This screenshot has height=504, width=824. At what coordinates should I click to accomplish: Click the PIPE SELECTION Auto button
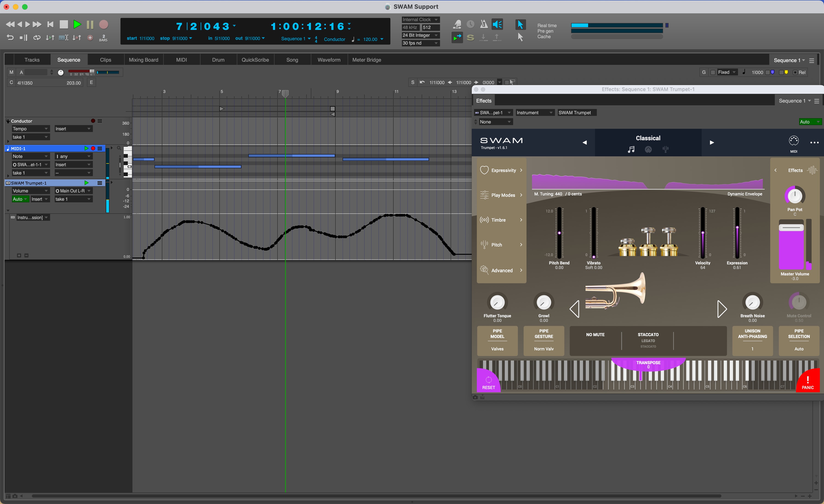799,341
